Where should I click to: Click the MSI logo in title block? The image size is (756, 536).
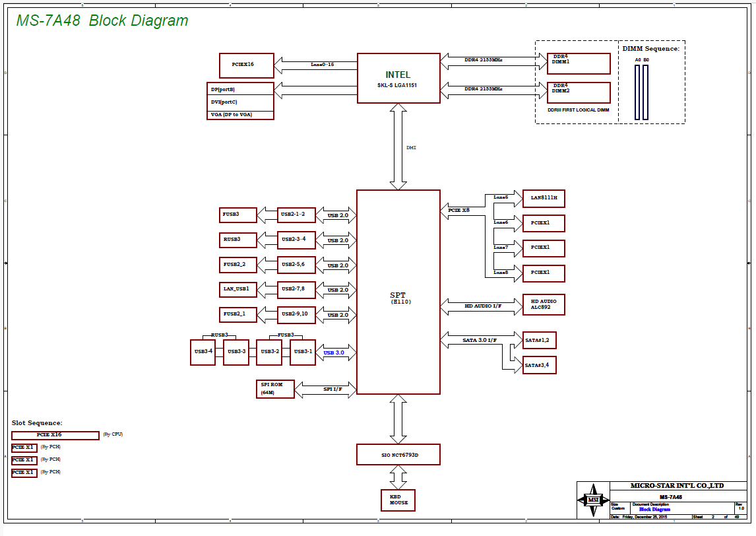coord(593,500)
